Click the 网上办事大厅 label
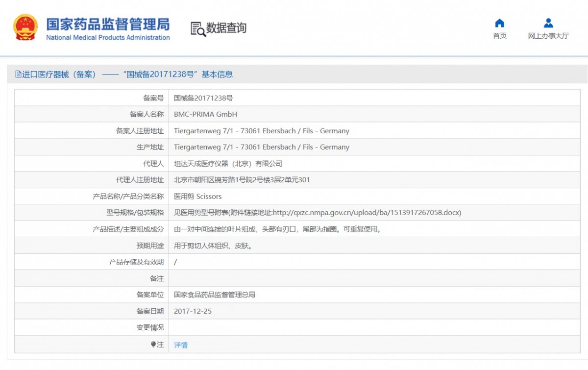 (x=548, y=36)
